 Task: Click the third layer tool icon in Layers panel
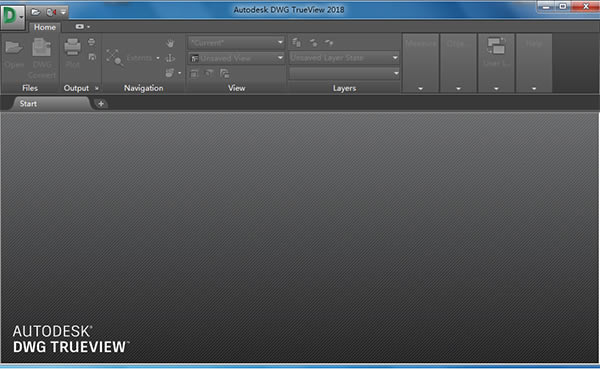(329, 42)
